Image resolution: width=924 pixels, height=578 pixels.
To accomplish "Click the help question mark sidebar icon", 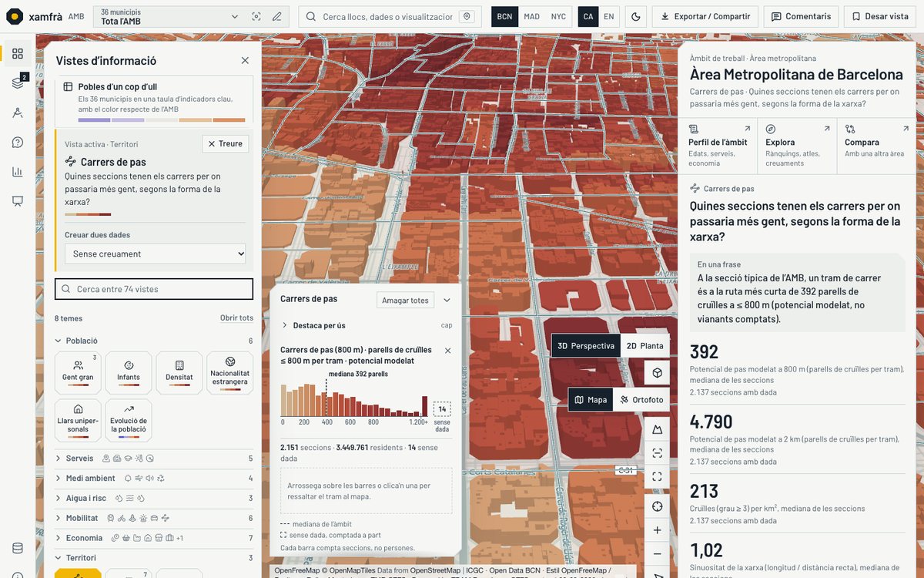I will pyautogui.click(x=18, y=142).
